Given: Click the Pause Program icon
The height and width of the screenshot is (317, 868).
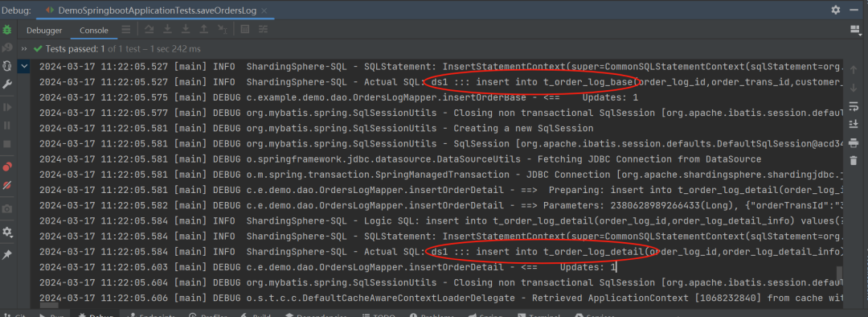Looking at the screenshot, I should coord(7,126).
